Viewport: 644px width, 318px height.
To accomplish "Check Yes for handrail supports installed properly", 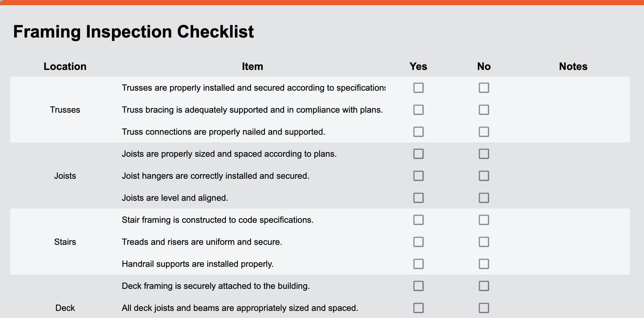I will click(x=418, y=264).
